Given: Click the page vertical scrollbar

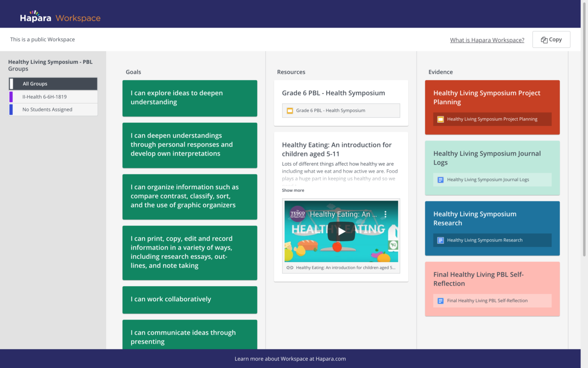Looking at the screenshot, I should (x=584, y=138).
